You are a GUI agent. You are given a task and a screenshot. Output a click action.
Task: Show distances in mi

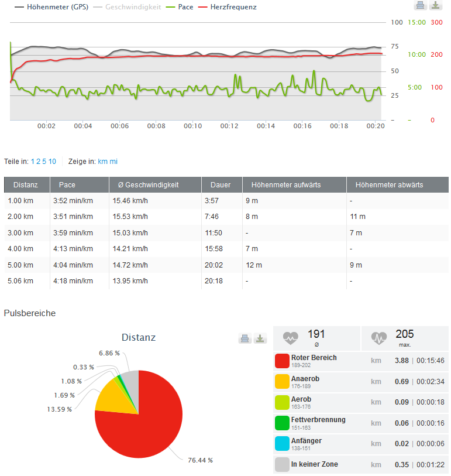point(113,161)
